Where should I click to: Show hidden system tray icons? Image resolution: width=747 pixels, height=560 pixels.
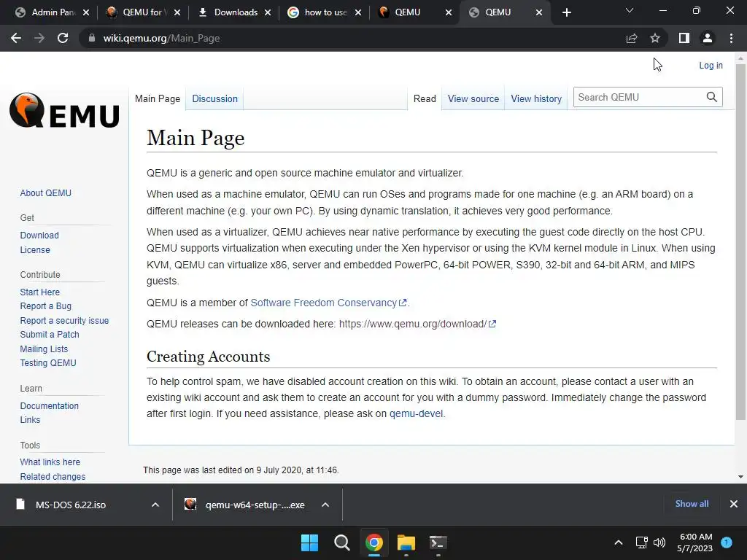click(x=619, y=542)
